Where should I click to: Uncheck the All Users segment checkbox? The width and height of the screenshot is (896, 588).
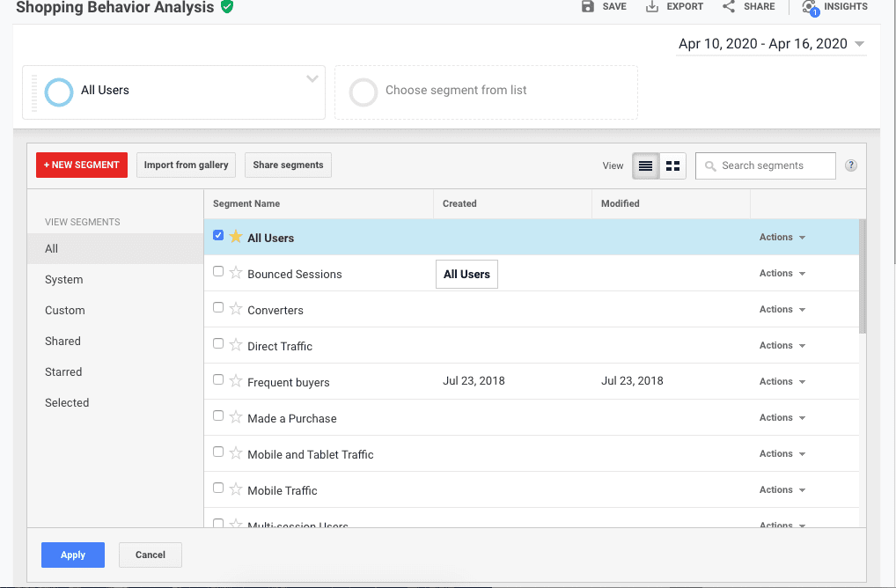218,236
